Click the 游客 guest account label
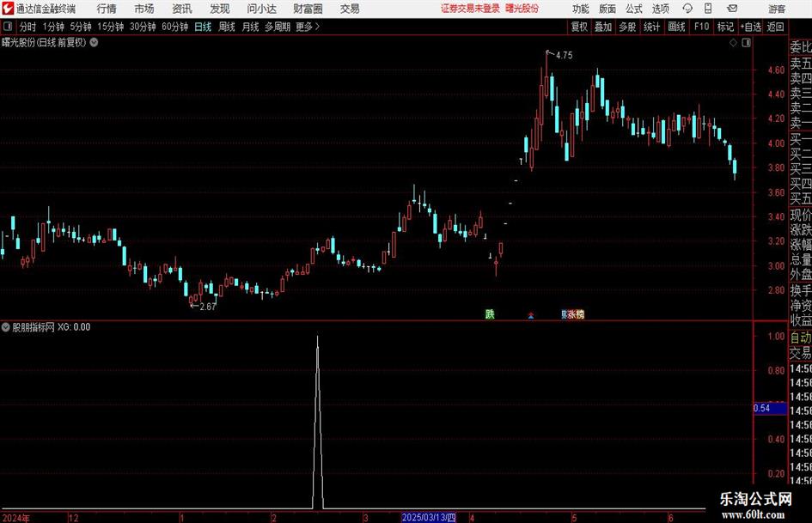Viewport: 812px width, 523px height. pyautogui.click(x=777, y=9)
